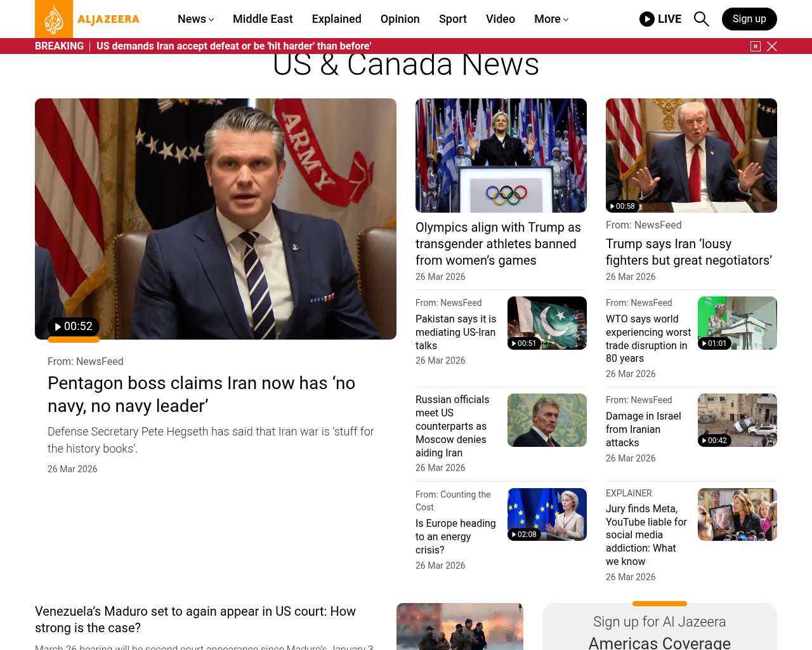Read Olympics transgender athletes ban article
Image resolution: width=812 pixels, height=650 pixels.
(498, 244)
